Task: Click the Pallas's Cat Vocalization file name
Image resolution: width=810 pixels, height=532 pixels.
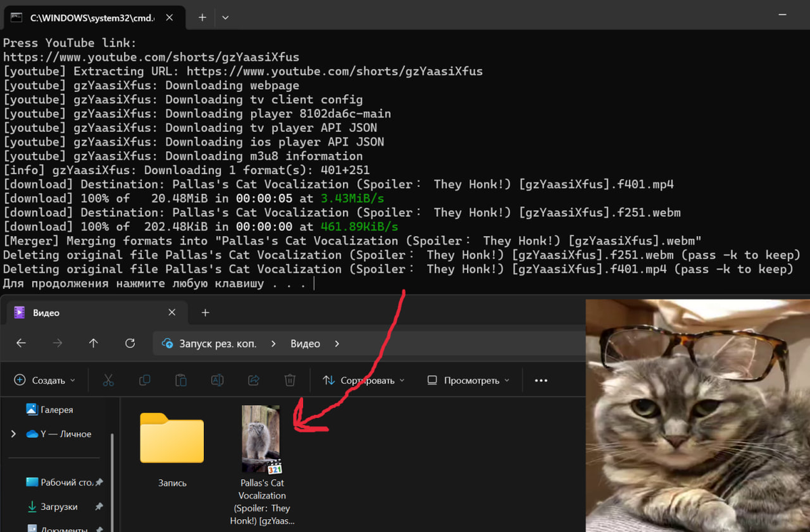Action: coord(262,502)
